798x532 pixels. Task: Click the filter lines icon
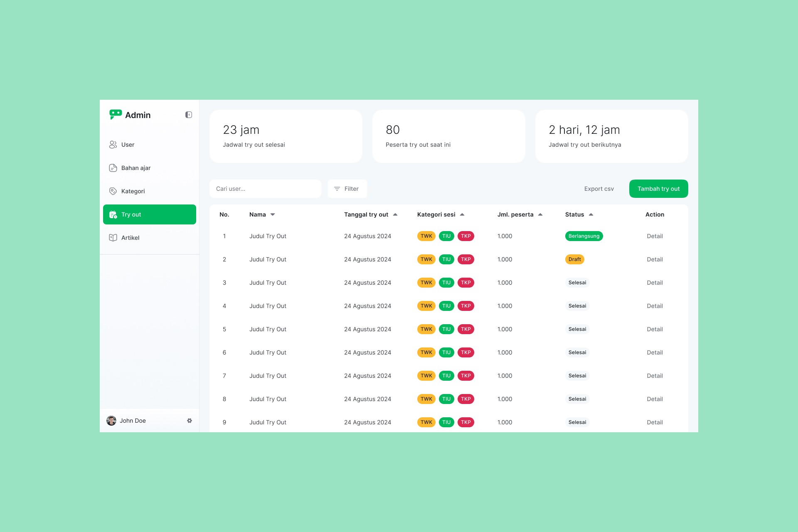pyautogui.click(x=337, y=189)
